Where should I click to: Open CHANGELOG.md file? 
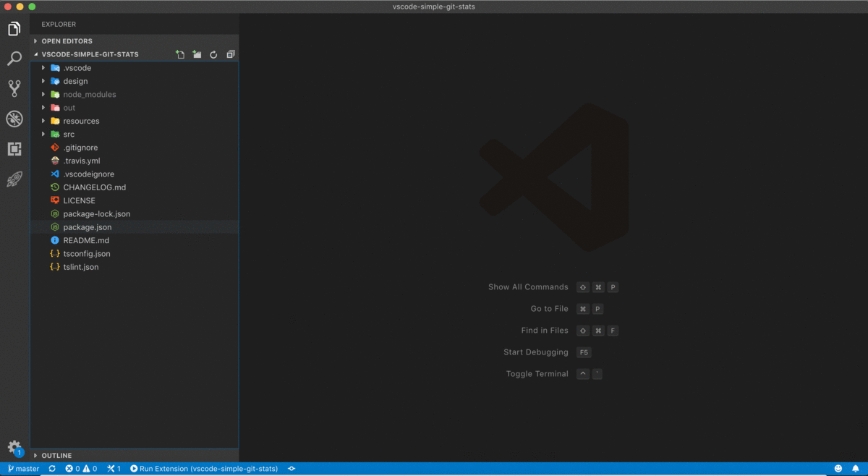pos(134,187)
